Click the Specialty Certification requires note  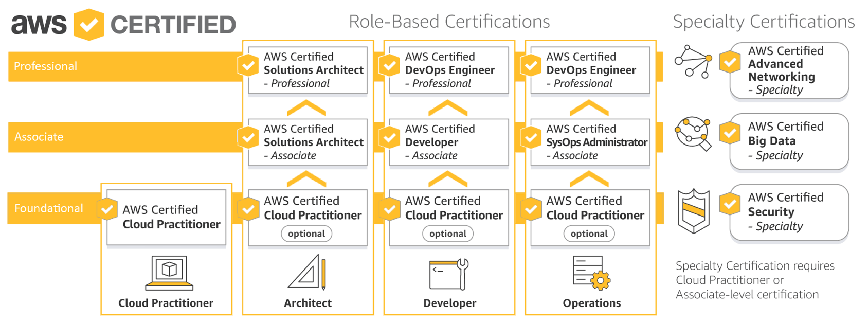pyautogui.click(x=755, y=280)
